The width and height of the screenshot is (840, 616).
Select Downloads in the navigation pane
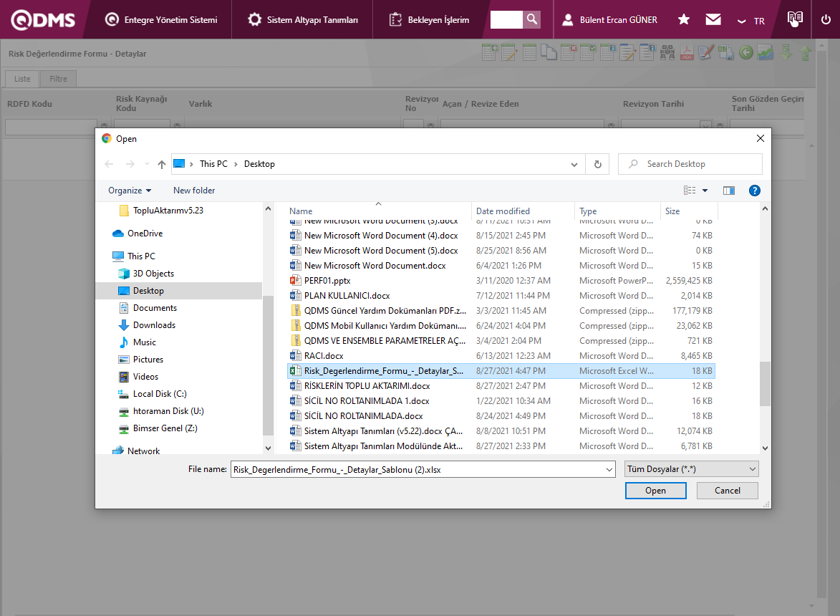click(x=154, y=325)
